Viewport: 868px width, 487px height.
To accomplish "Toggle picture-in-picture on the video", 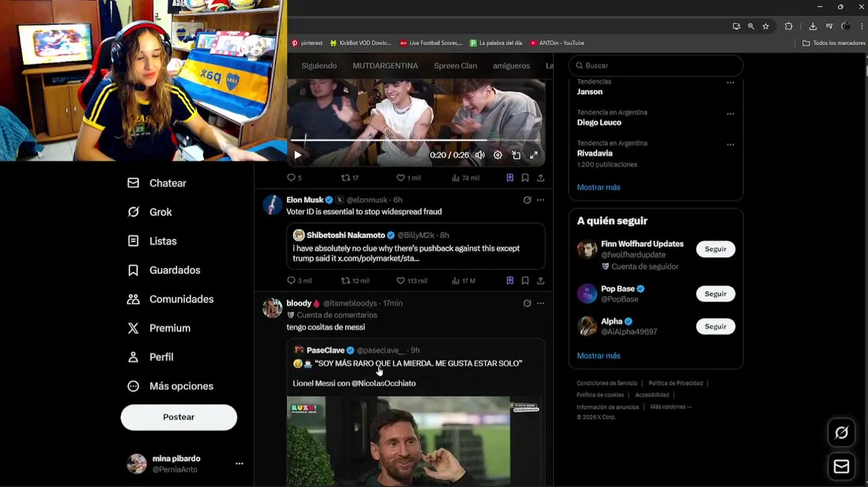I will tap(516, 155).
